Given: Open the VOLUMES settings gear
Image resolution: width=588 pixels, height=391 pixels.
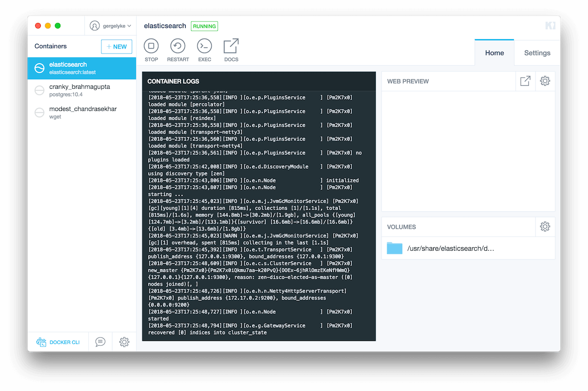Looking at the screenshot, I should pyautogui.click(x=545, y=226).
